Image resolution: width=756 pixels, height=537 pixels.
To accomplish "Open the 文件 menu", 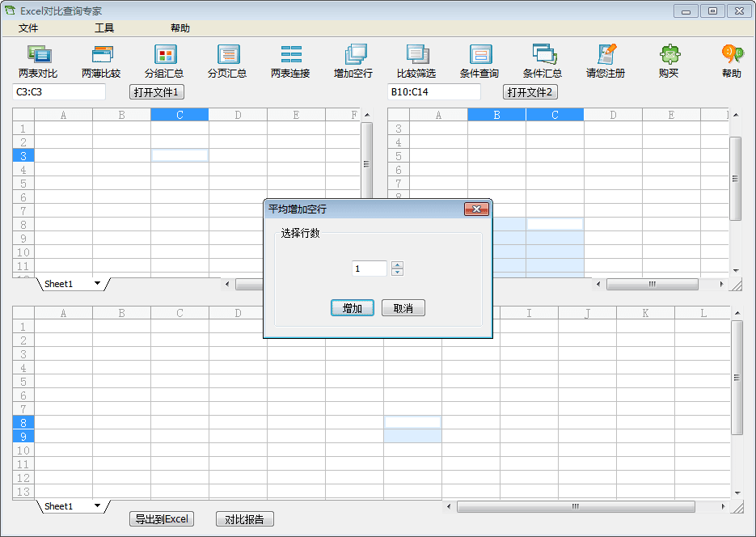I will coord(28,28).
